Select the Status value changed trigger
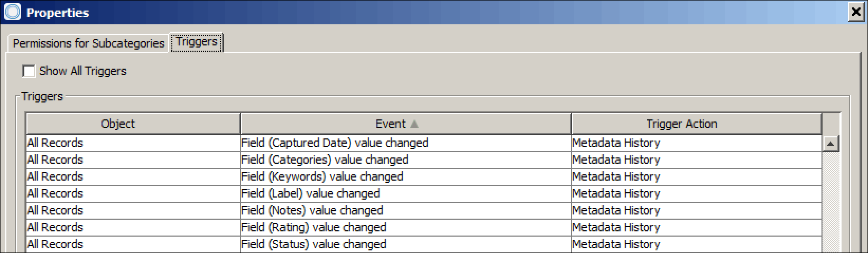 313,244
